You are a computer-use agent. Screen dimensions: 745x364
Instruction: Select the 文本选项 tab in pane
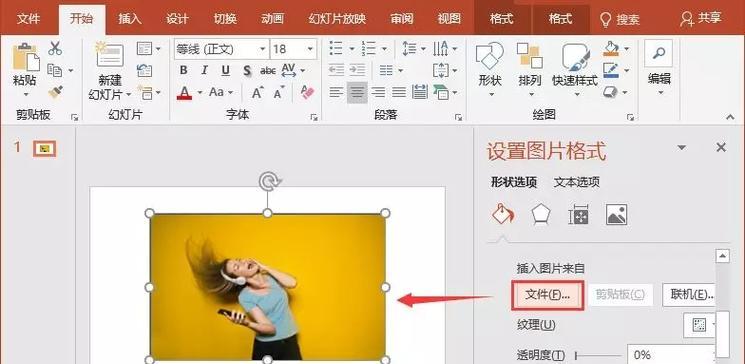coord(576,182)
